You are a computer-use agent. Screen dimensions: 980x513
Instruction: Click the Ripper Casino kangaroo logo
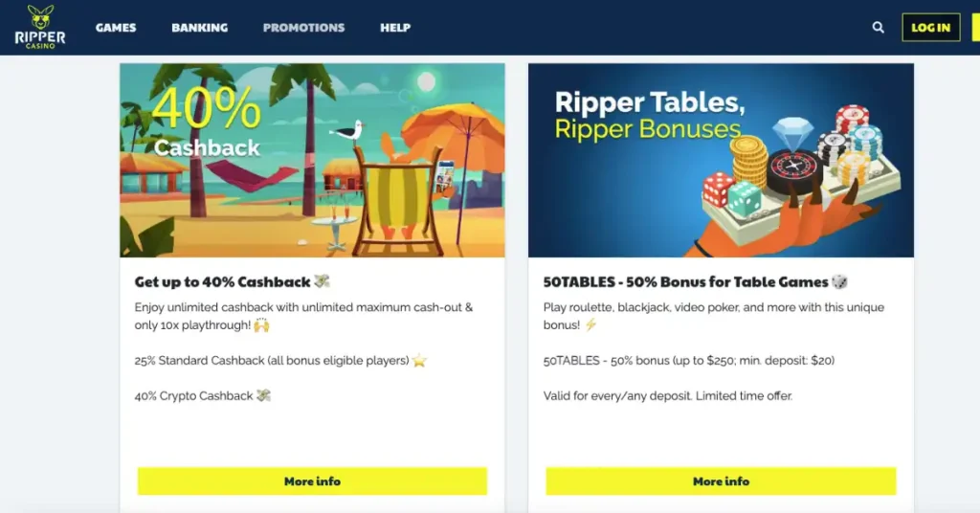(40, 27)
